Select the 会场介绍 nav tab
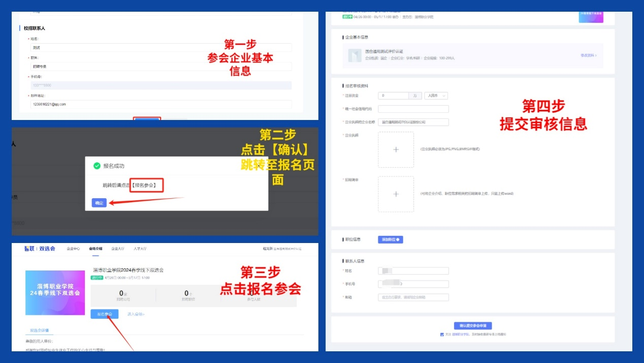 95,249
